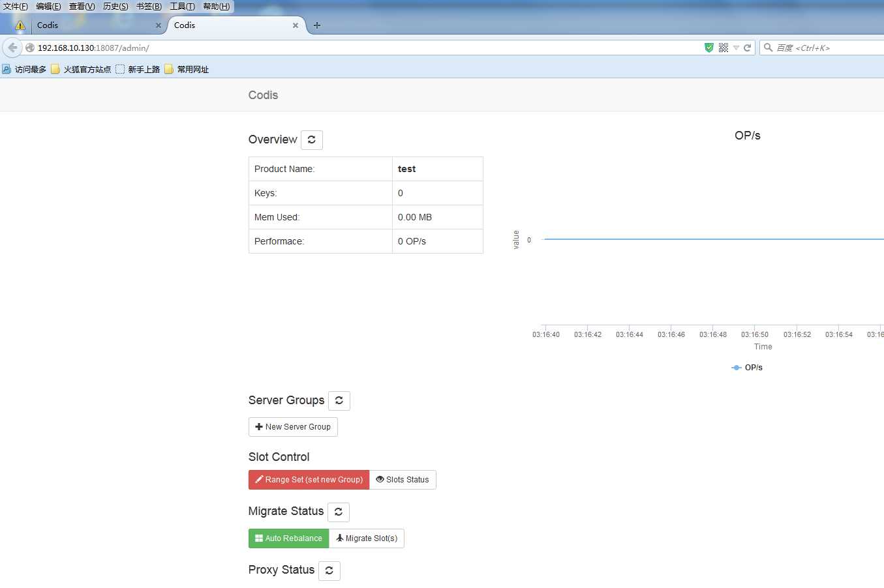Open 访问最多 bookmark

coord(24,69)
